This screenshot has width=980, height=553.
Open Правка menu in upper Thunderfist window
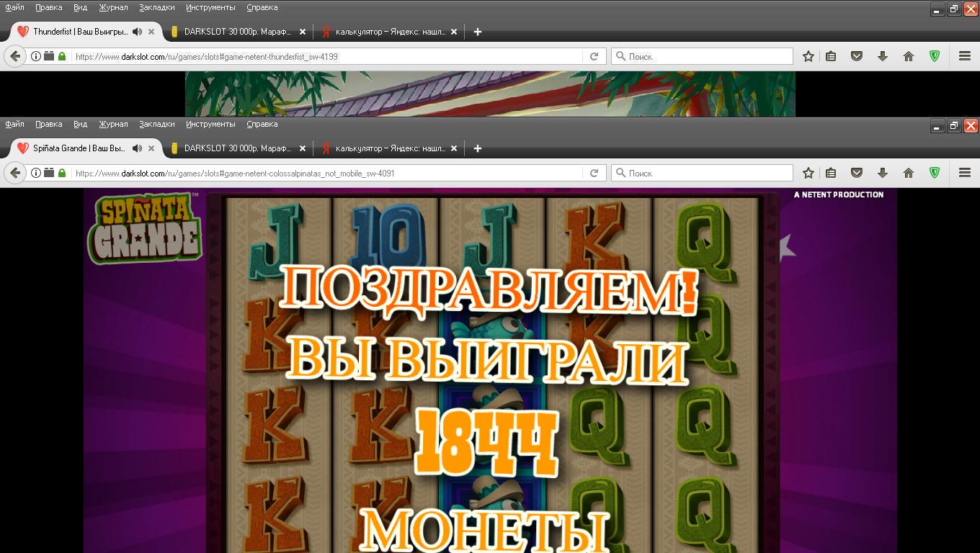[48, 7]
